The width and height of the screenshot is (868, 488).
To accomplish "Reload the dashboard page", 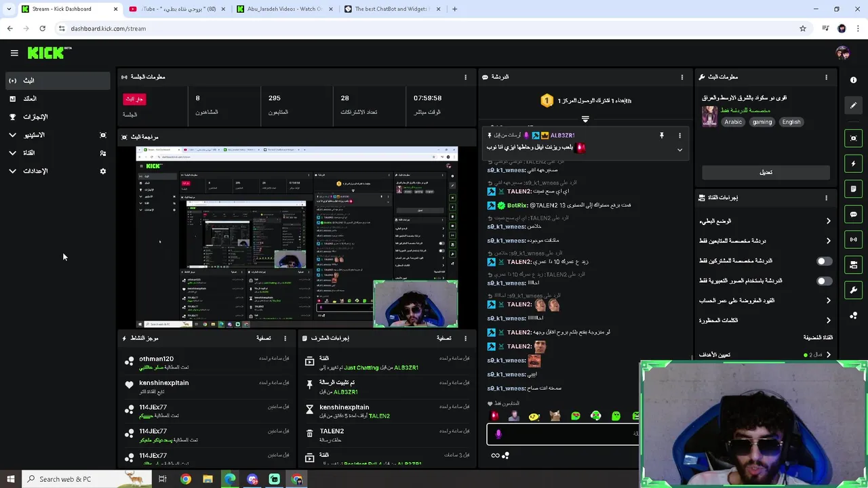I will 42,28.
